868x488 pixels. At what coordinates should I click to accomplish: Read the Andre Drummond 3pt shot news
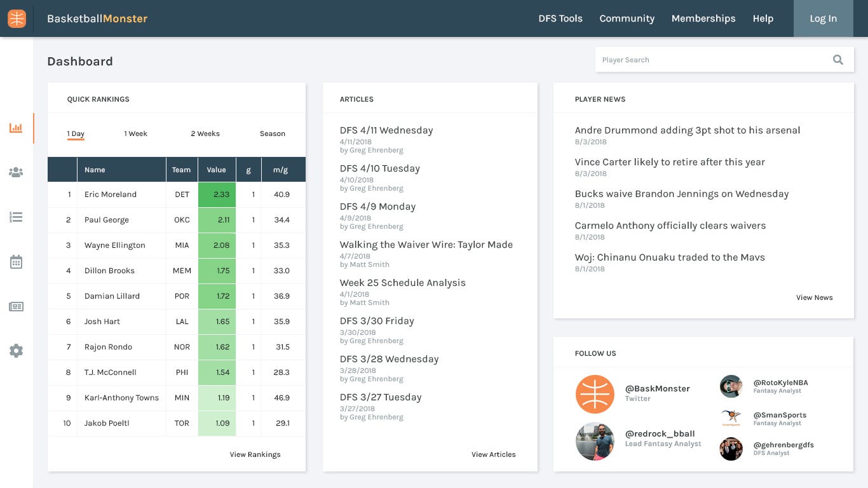[688, 130]
